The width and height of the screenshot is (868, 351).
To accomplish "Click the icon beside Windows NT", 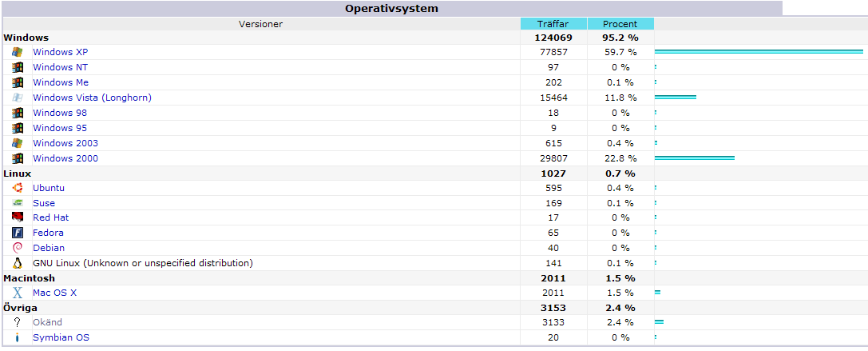I will (x=17, y=67).
